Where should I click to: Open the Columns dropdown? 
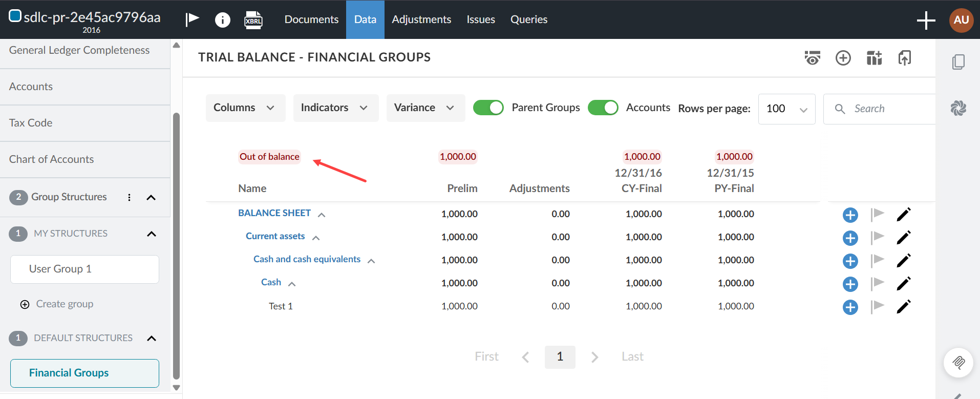(246, 108)
